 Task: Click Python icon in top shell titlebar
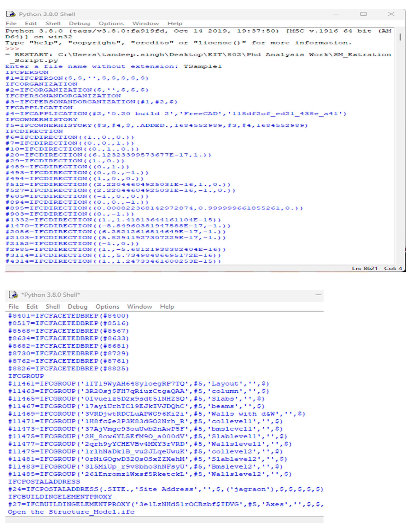[11, 14]
